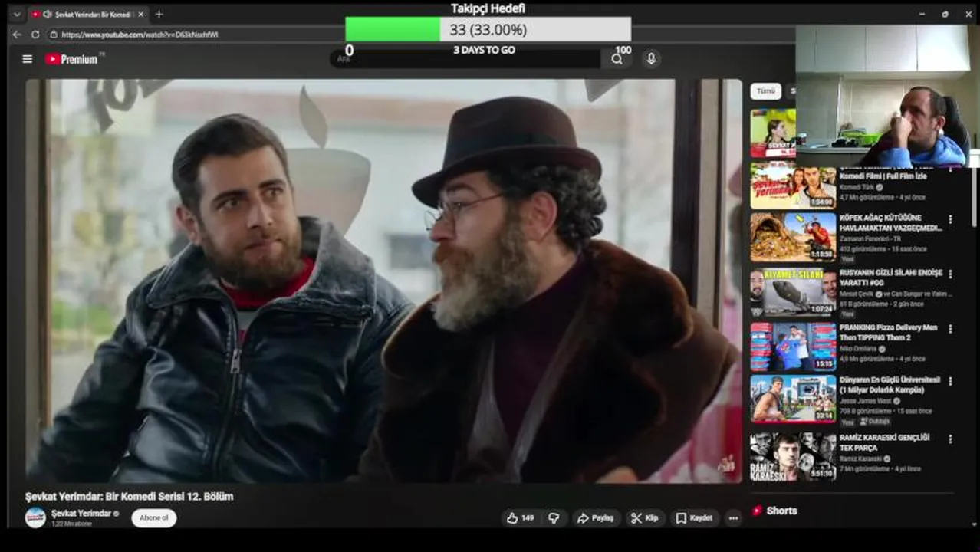Open options for RAMİZ KARAESKİ GENÇLİĞİ video
980x552 pixels.
pos(950,439)
